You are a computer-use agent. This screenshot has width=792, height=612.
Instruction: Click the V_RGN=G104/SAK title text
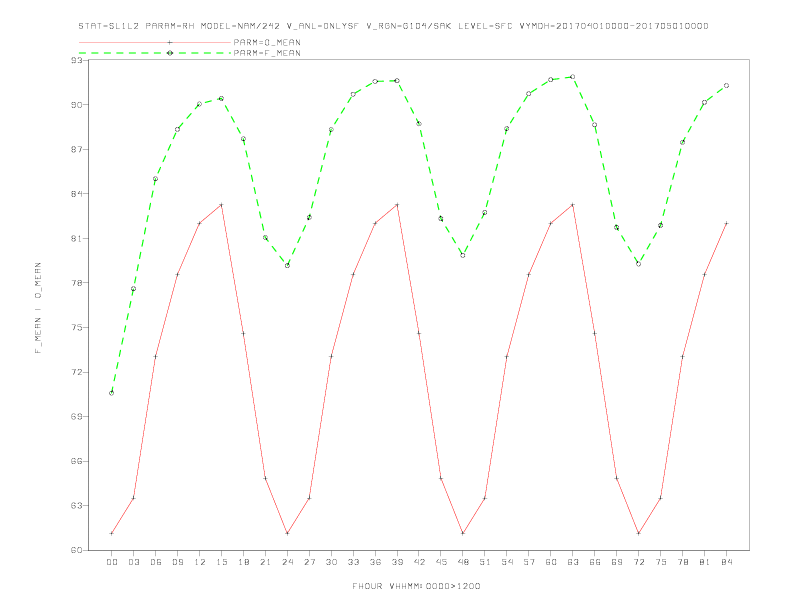409,26
